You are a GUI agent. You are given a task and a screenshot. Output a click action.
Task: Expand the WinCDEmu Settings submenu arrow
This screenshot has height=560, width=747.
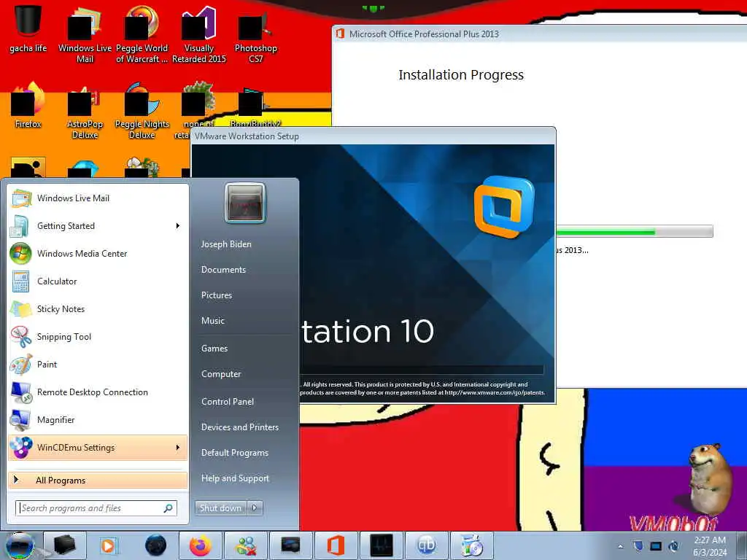click(178, 447)
